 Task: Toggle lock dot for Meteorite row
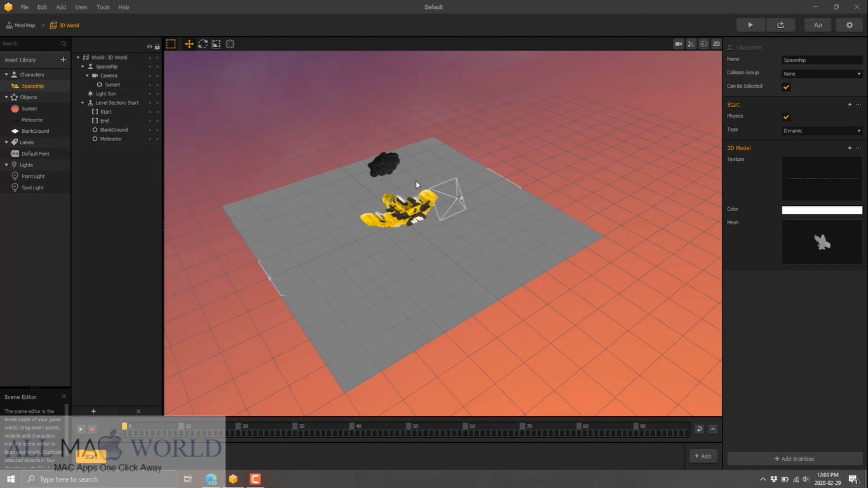tap(158, 139)
